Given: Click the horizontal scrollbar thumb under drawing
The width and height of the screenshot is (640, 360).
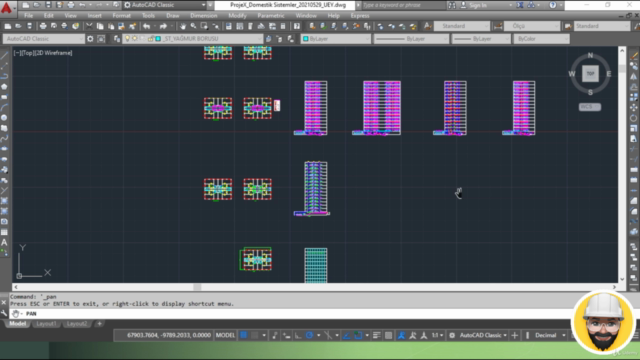Looking at the screenshot, I should click(x=197, y=287).
